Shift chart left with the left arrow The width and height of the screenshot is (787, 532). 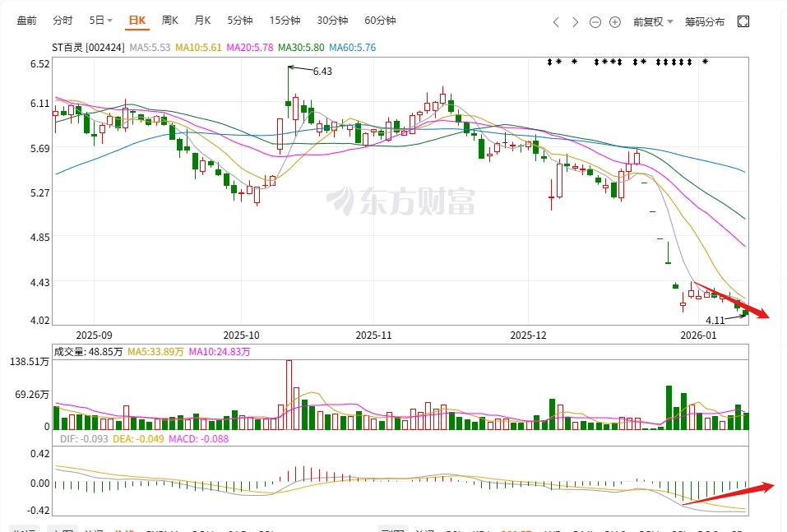tap(556, 22)
